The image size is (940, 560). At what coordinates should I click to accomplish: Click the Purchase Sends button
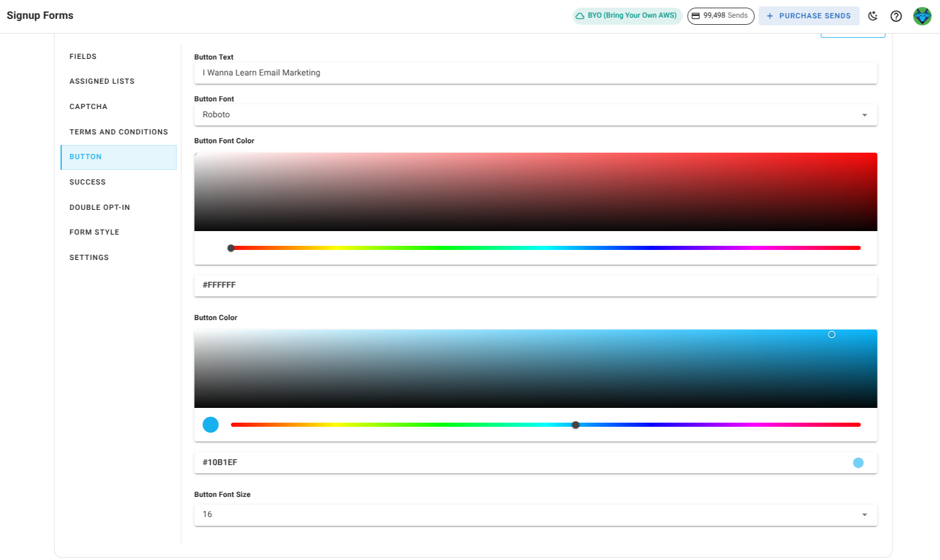pos(808,16)
